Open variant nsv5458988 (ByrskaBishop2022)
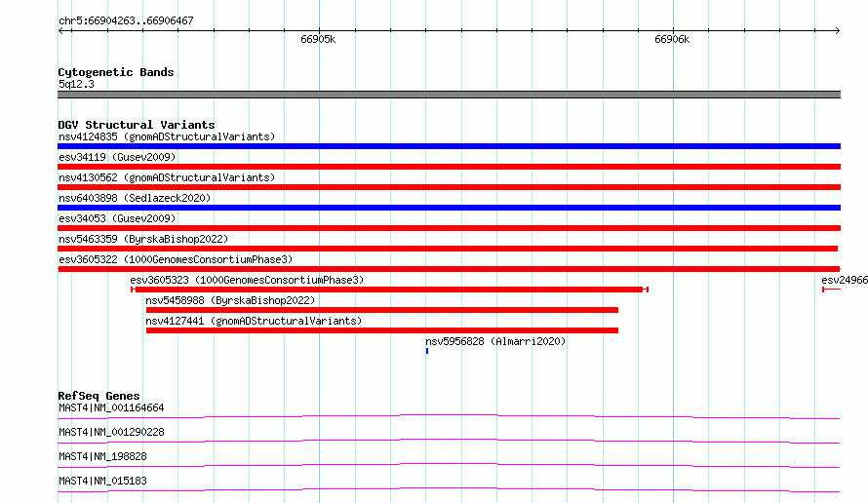The height and width of the screenshot is (503, 868). (x=230, y=300)
